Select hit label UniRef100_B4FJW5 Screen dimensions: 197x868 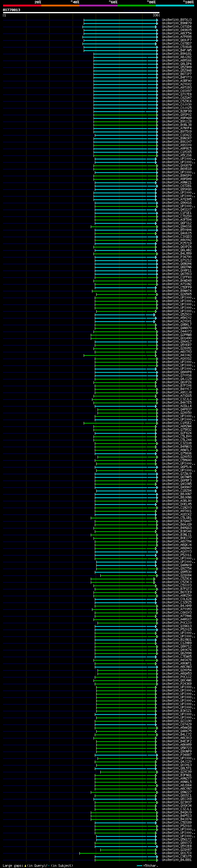coord(176,50)
